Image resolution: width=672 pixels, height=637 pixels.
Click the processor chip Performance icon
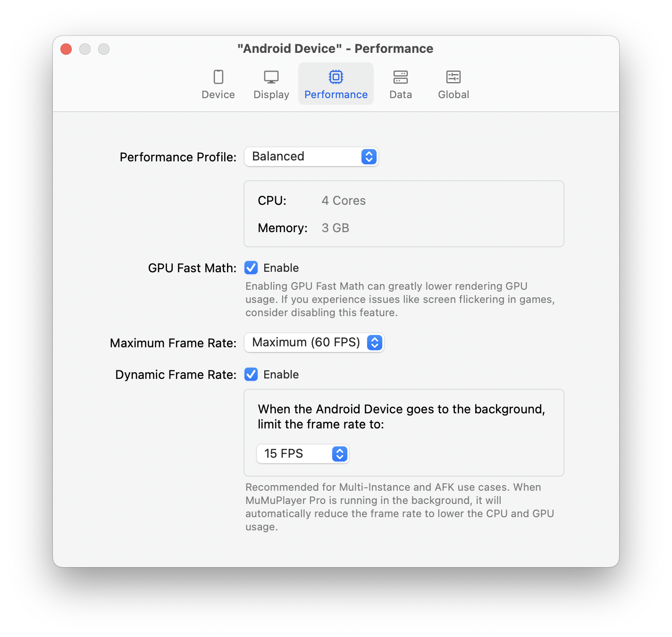(336, 77)
